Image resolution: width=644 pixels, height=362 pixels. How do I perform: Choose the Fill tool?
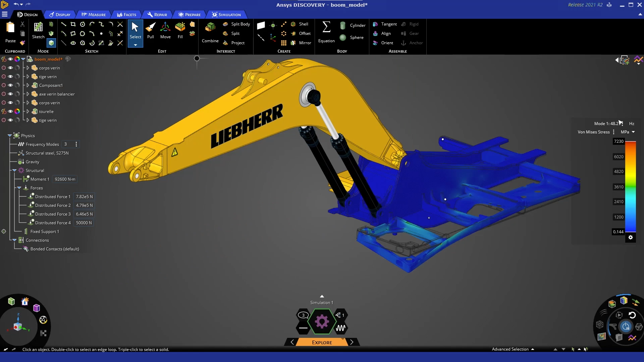point(180,31)
